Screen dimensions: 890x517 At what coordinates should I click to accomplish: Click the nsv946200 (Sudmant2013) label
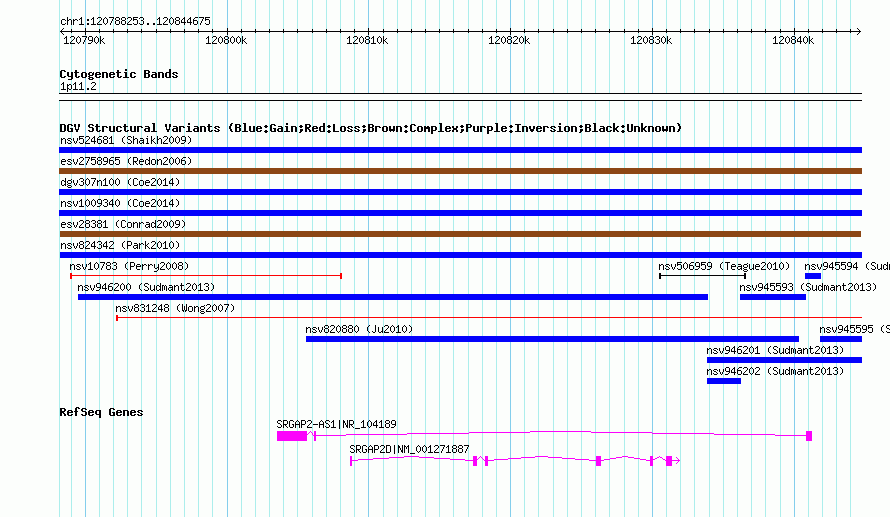click(146, 287)
